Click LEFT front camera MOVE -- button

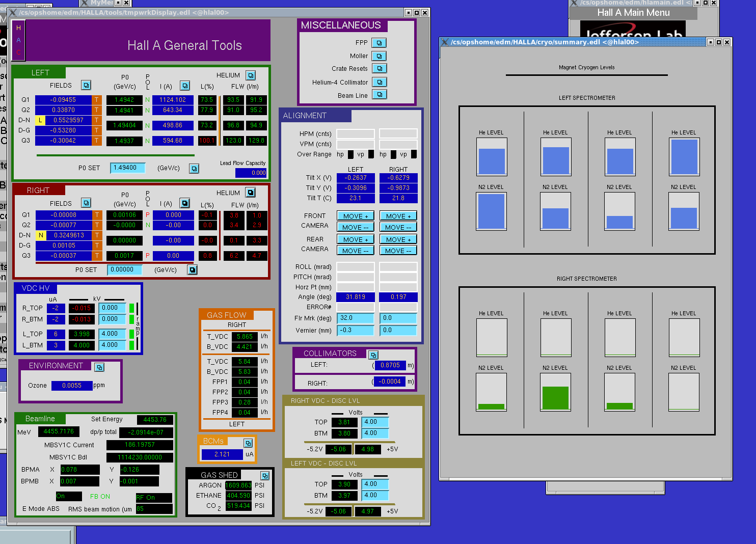pos(356,227)
